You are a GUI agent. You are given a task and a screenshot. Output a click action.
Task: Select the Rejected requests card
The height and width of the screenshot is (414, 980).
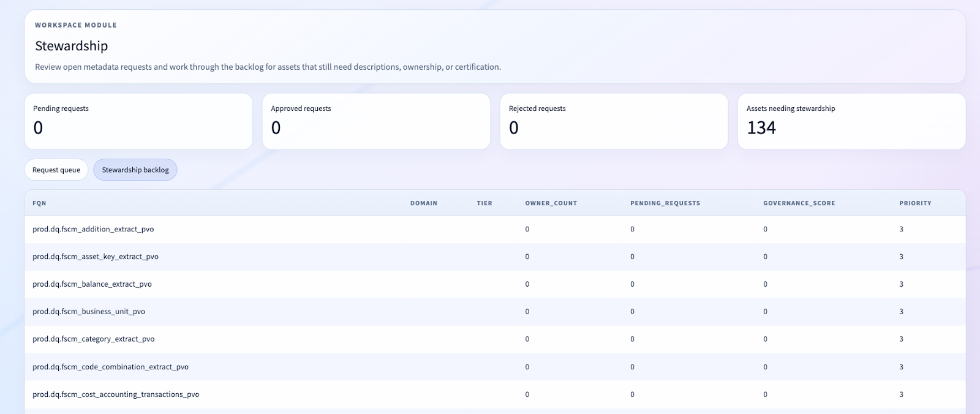click(x=614, y=121)
